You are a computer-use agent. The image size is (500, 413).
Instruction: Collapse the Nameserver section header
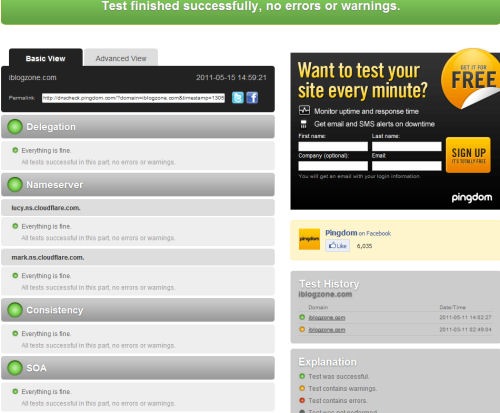[x=138, y=184]
